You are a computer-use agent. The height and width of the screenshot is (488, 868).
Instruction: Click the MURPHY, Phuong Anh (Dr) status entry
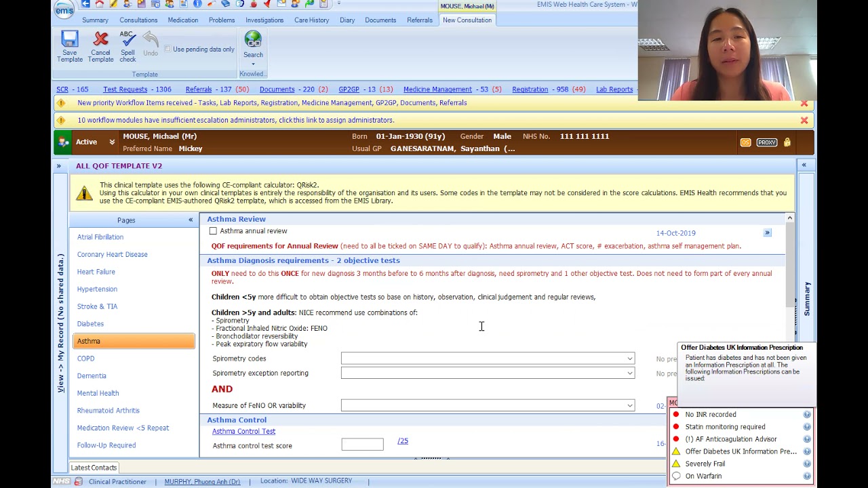coord(202,482)
